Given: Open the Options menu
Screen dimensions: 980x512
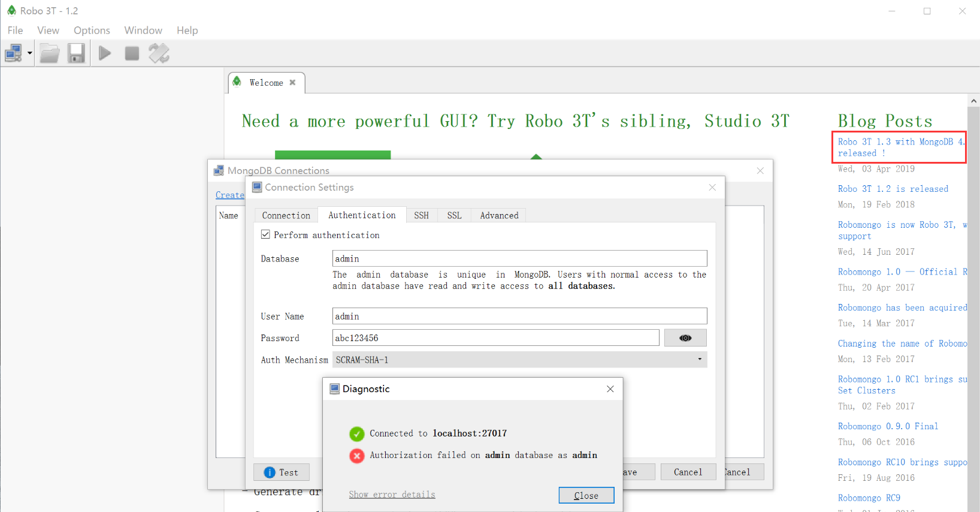Looking at the screenshot, I should point(92,30).
